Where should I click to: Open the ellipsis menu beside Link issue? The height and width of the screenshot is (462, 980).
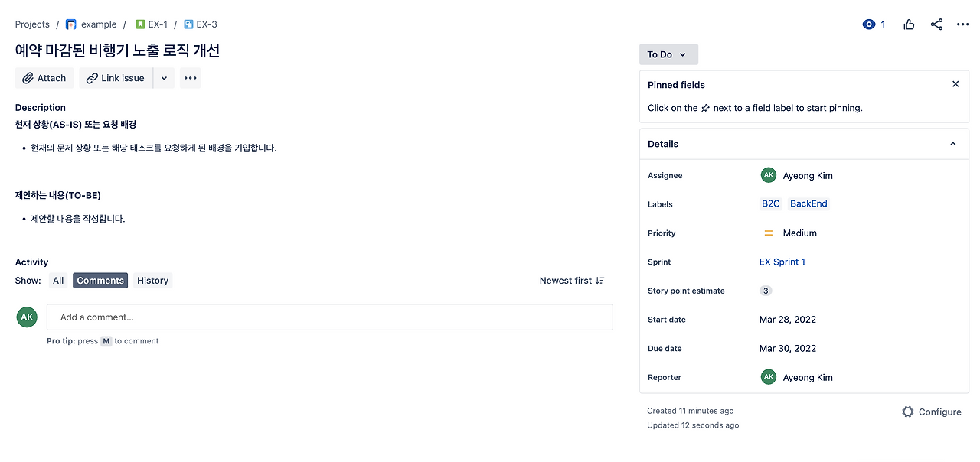191,78
